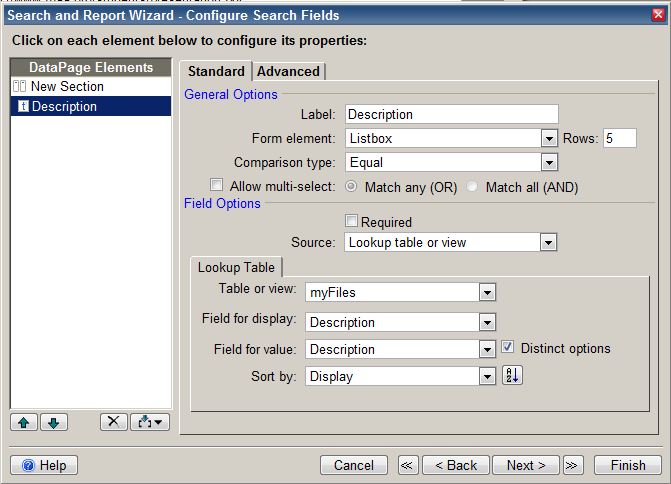This screenshot has height=484, width=671.
Task: Jump to first step double-left arrow
Action: (407, 465)
